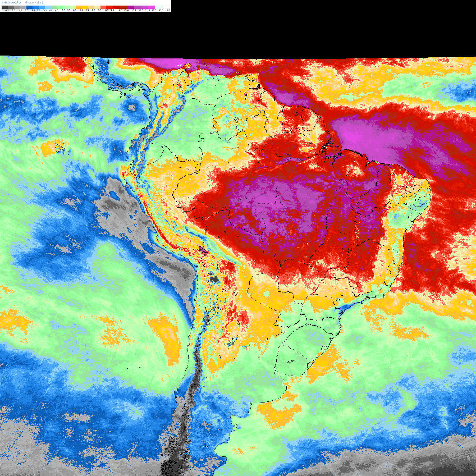Screen dimensions: 476x476
Task: Click the INSOLAÇÃO legend title
Action: pos(12,2)
